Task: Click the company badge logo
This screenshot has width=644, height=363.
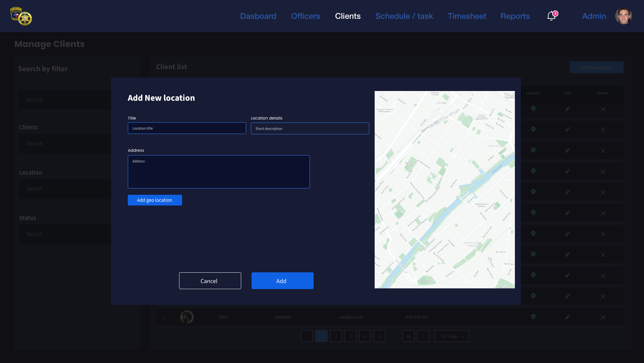Action: [21, 16]
